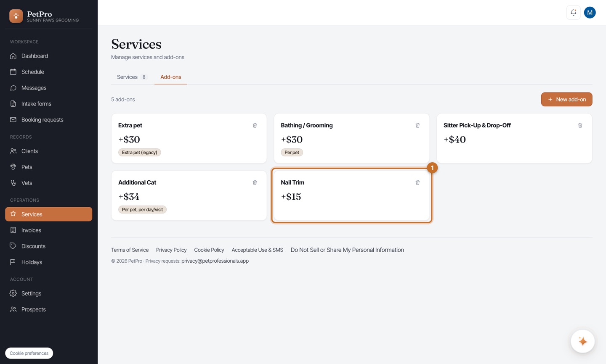This screenshot has height=364, width=606.
Task: Click the Settings gear icon
Action: 13,293
